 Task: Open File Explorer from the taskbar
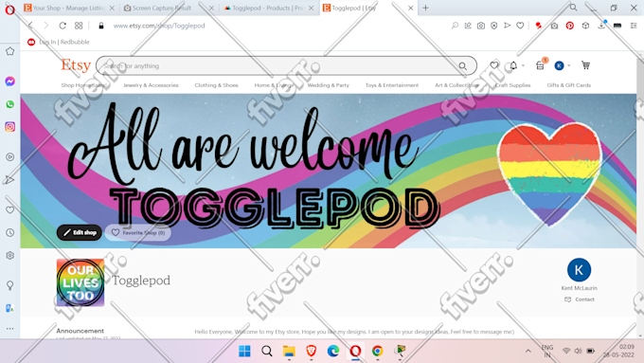coord(289,351)
